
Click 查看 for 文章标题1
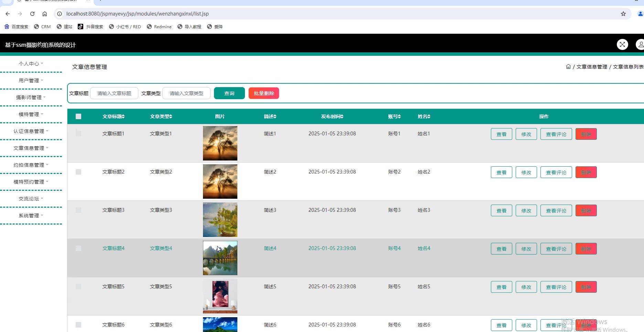click(x=502, y=134)
